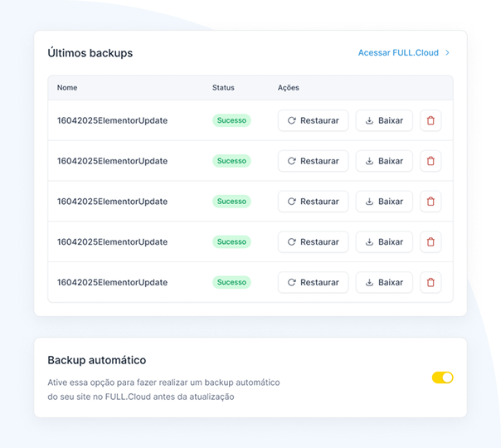Download the last backup using Baixar
The height and width of the screenshot is (448, 501).
tap(384, 282)
